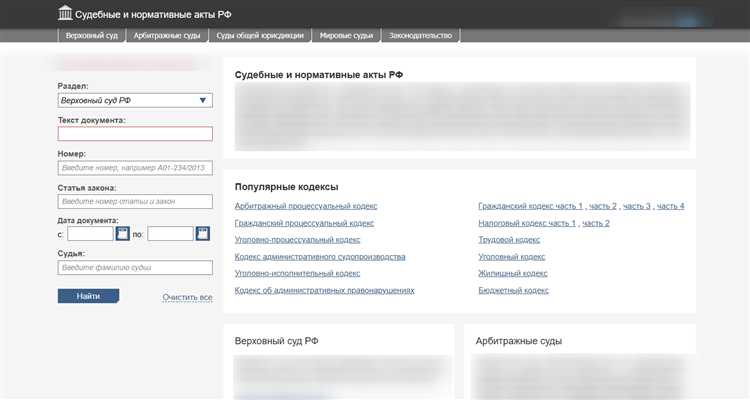The image size is (750, 400).
Task: Click the Найти search button
Action: click(88, 296)
